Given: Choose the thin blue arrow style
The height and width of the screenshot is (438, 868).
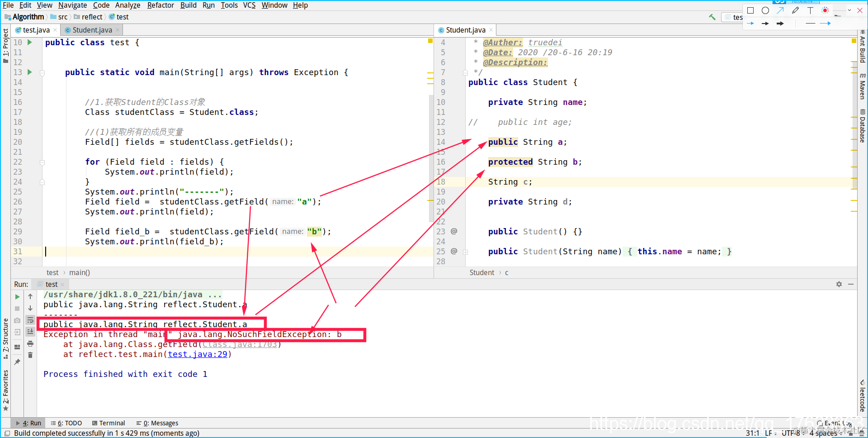Looking at the screenshot, I should [750, 24].
